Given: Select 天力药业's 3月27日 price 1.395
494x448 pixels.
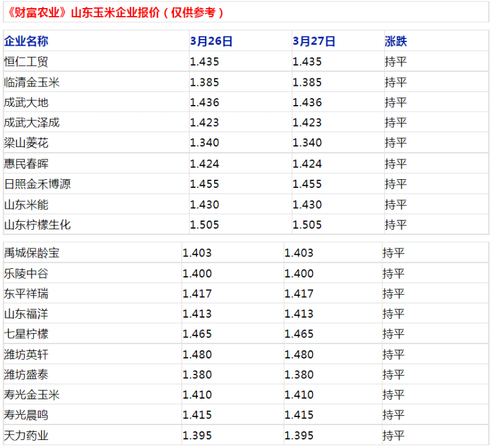Looking at the screenshot, I should click(299, 436).
